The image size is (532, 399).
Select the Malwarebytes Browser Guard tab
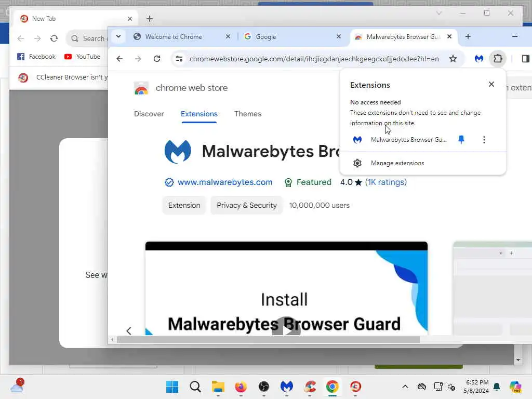pos(403,37)
